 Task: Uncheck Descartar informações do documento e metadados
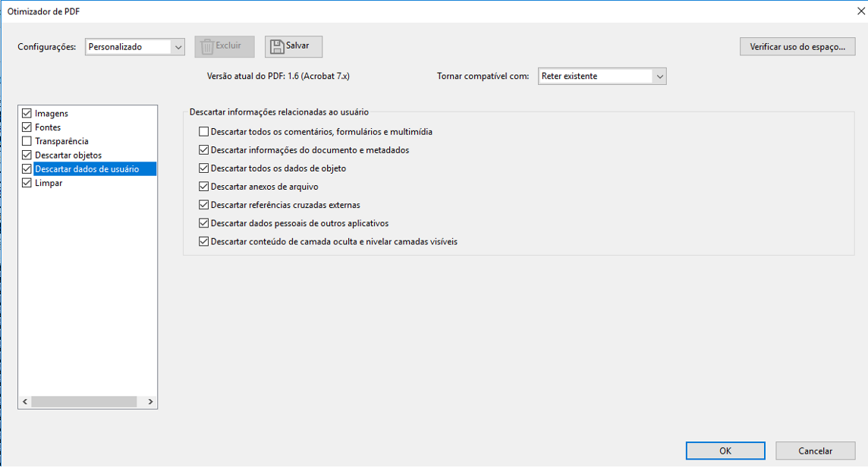click(203, 150)
